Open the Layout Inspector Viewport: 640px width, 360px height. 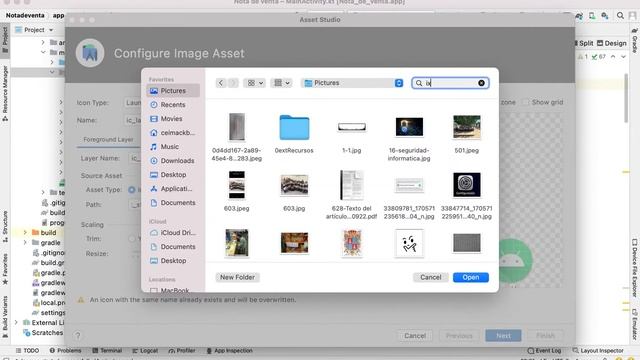coord(598,351)
